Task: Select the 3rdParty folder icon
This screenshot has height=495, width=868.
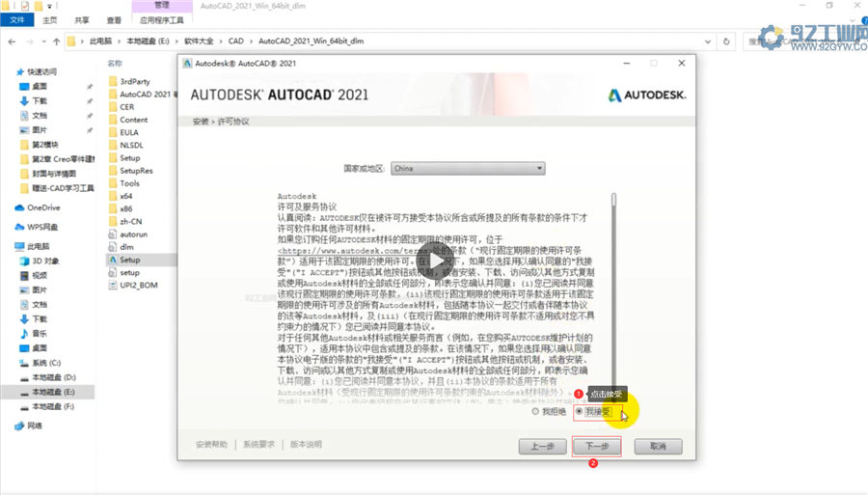Action: tap(113, 81)
